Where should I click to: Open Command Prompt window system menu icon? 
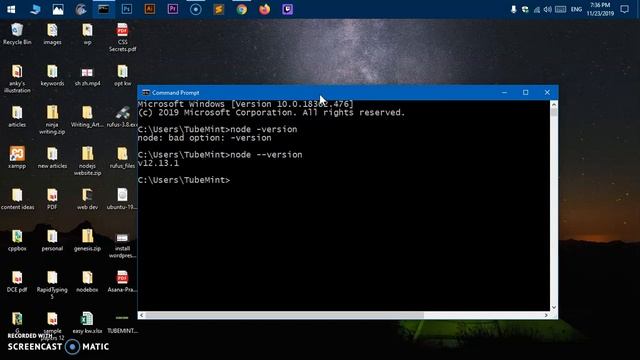tap(146, 93)
